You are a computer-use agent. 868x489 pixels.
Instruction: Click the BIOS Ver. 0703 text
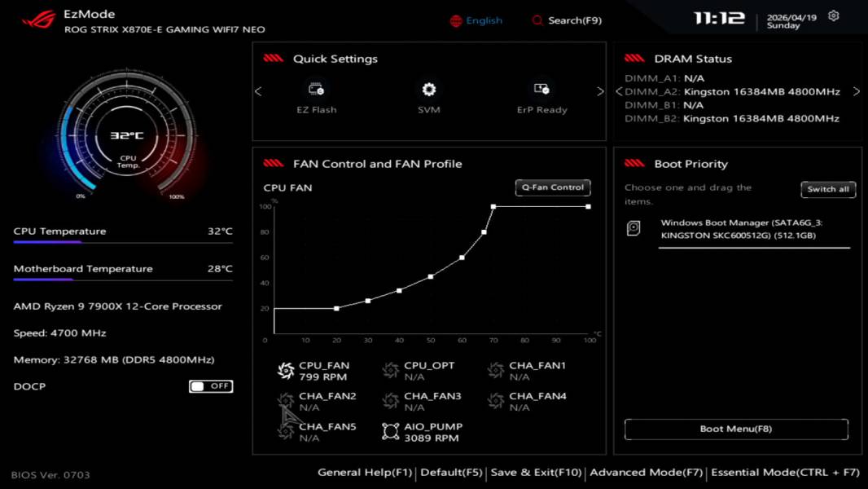(50, 474)
